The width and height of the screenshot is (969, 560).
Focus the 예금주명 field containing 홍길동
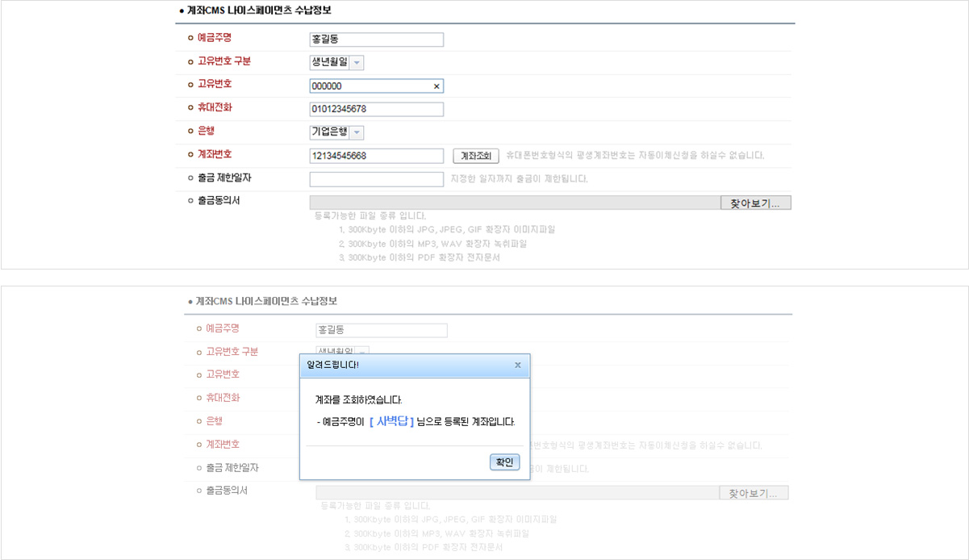(376, 40)
